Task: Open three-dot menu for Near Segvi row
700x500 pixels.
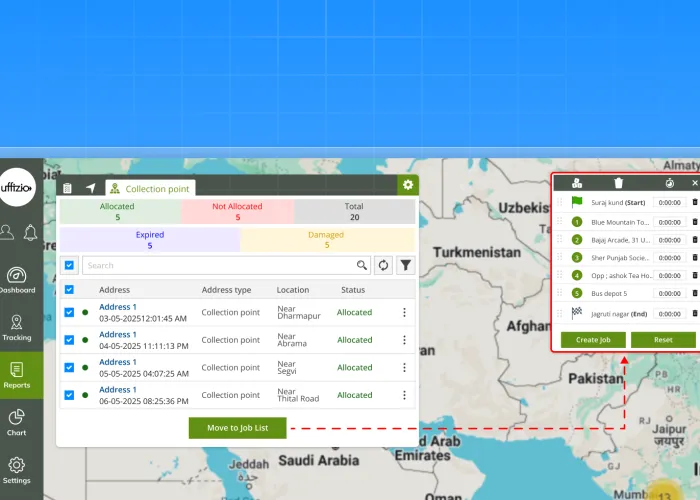Action: (x=404, y=367)
